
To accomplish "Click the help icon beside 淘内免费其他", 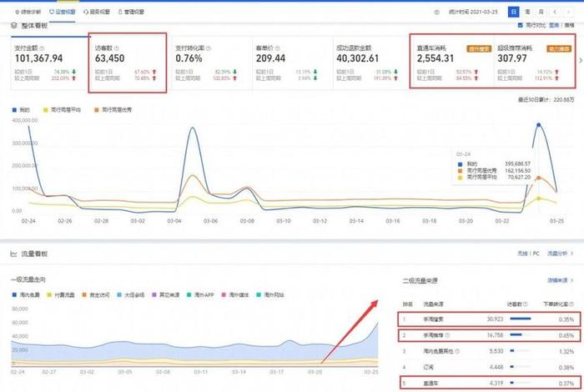I will click(x=457, y=351).
